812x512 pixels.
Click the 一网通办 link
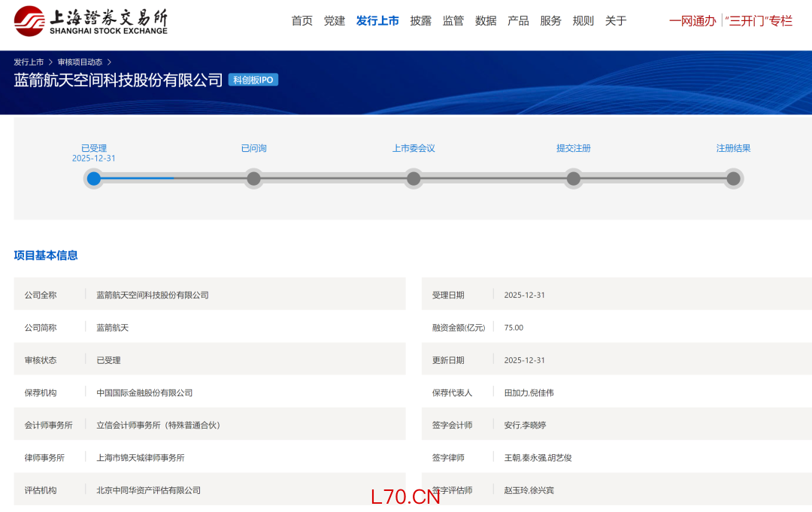[x=692, y=21]
